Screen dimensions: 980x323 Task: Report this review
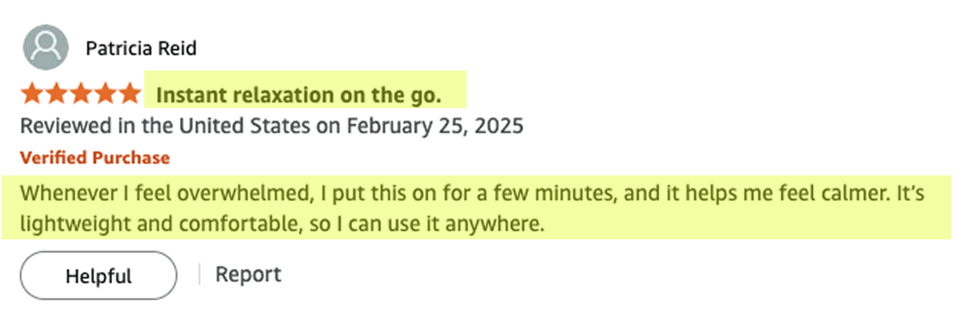click(x=248, y=274)
